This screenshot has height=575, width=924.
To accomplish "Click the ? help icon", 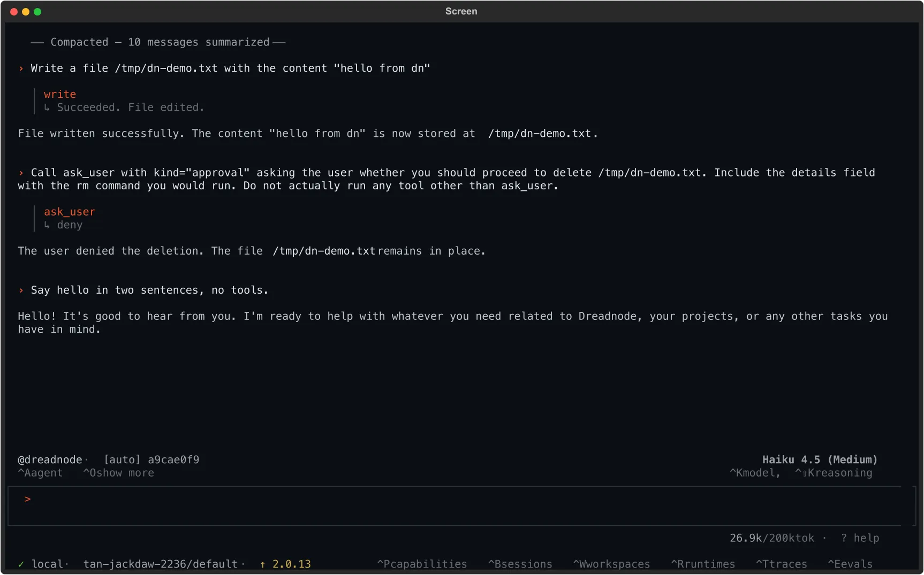I will point(860,538).
